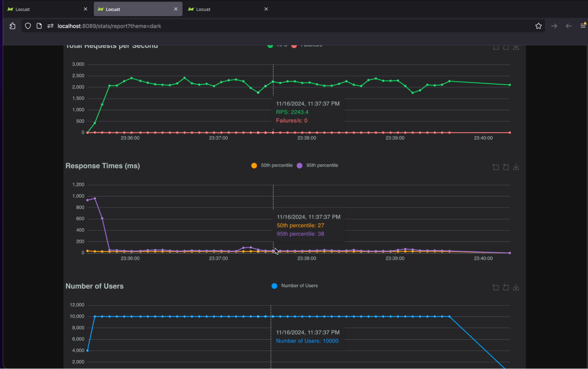Click the 3,000 y-axis label on requests chart
The image size is (588, 369).
click(78, 64)
